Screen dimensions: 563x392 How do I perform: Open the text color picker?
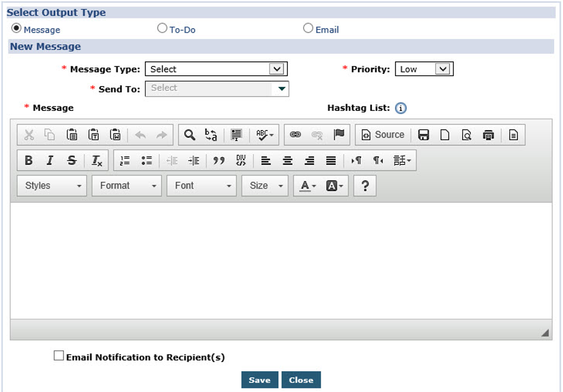(x=308, y=186)
